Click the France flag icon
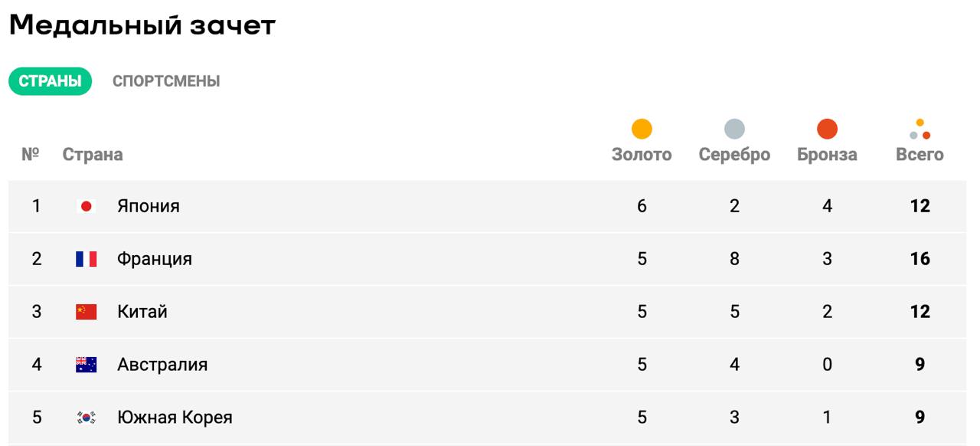 86,259
